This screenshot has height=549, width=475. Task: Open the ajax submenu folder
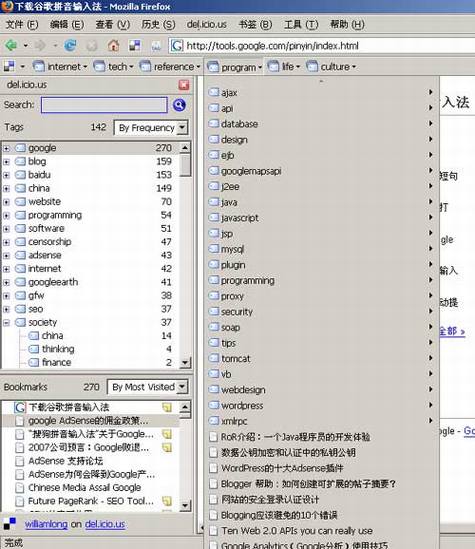pyautogui.click(x=320, y=92)
